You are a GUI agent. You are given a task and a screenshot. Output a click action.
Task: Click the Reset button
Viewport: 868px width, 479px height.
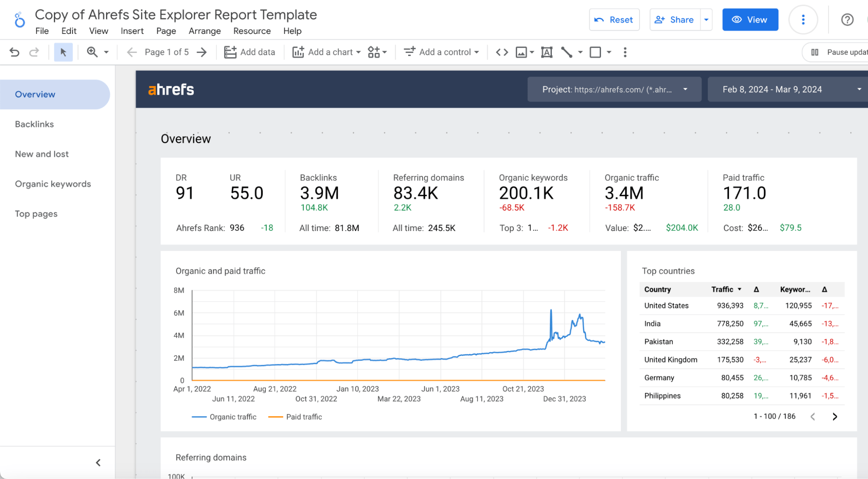click(x=614, y=20)
